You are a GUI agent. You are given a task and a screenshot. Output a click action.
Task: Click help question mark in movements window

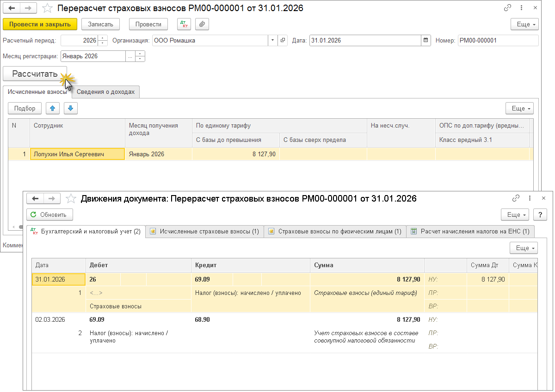click(539, 214)
